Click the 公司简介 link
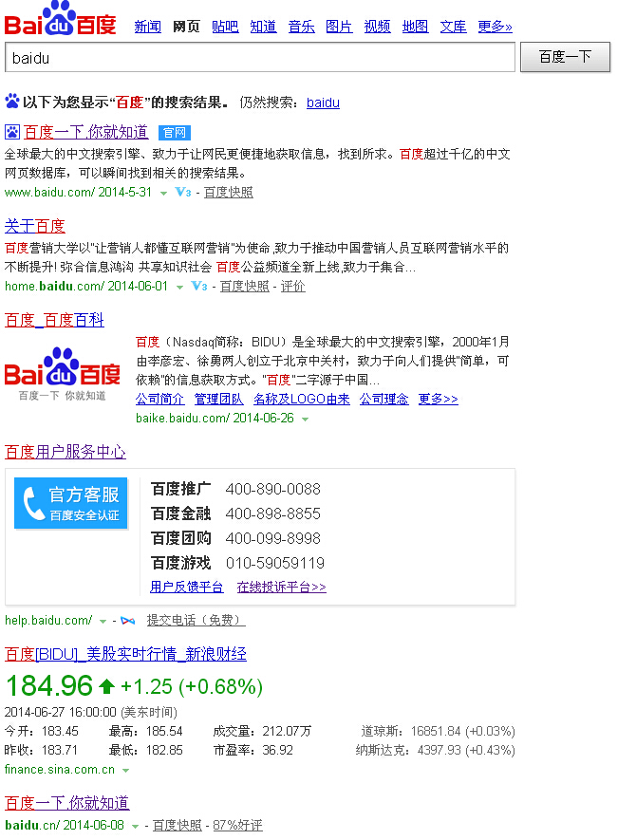 pyautogui.click(x=160, y=399)
